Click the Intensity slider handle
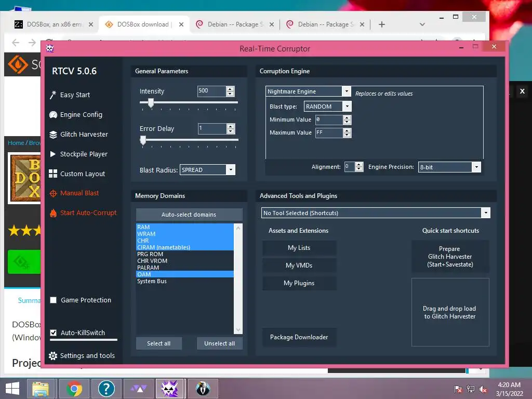The height and width of the screenshot is (399, 532). (x=151, y=103)
